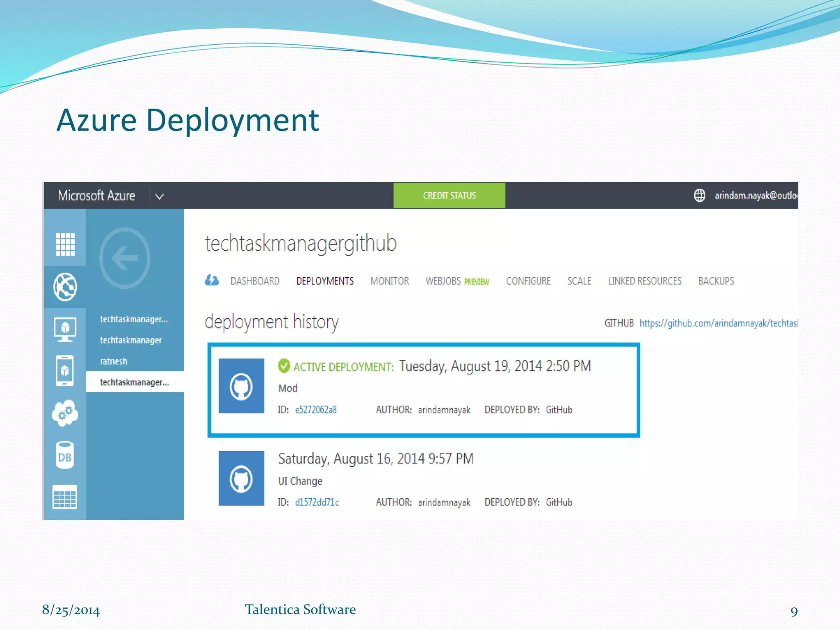The image size is (840, 630).
Task: Switch to the MONITOR tab
Action: [390, 281]
